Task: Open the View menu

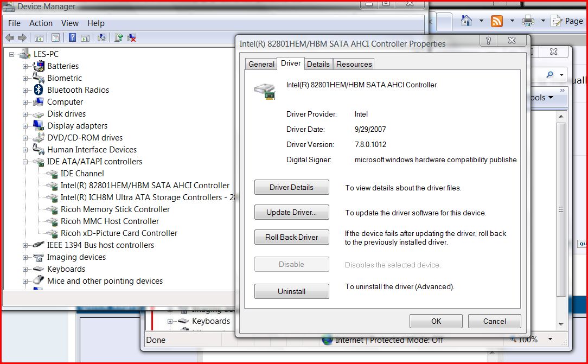Action: [x=70, y=23]
